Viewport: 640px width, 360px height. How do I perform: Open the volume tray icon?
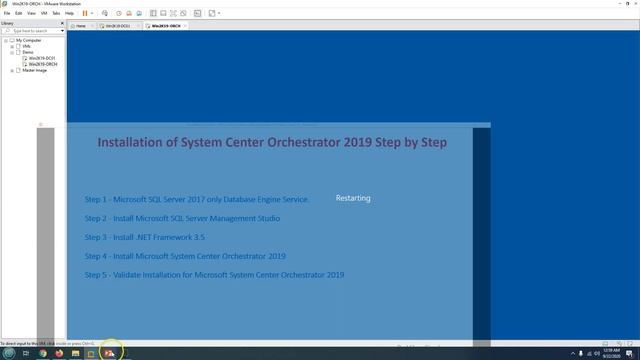(597, 353)
